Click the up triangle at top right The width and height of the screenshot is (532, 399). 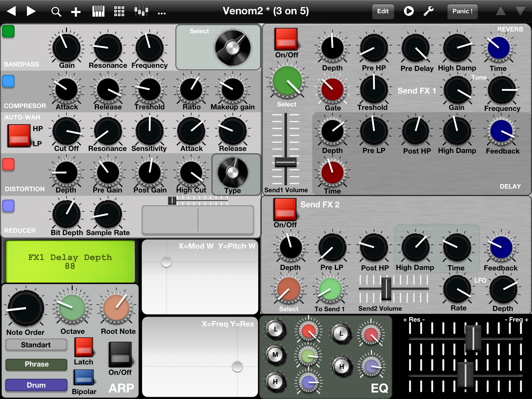point(501,11)
